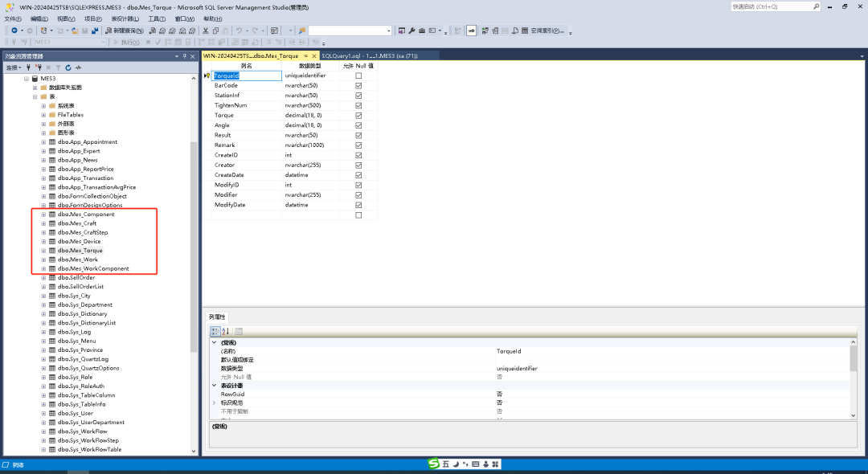Select the dbo.Mes_WorkComponent table
Viewport: 868px width, 474px height.
(x=92, y=268)
